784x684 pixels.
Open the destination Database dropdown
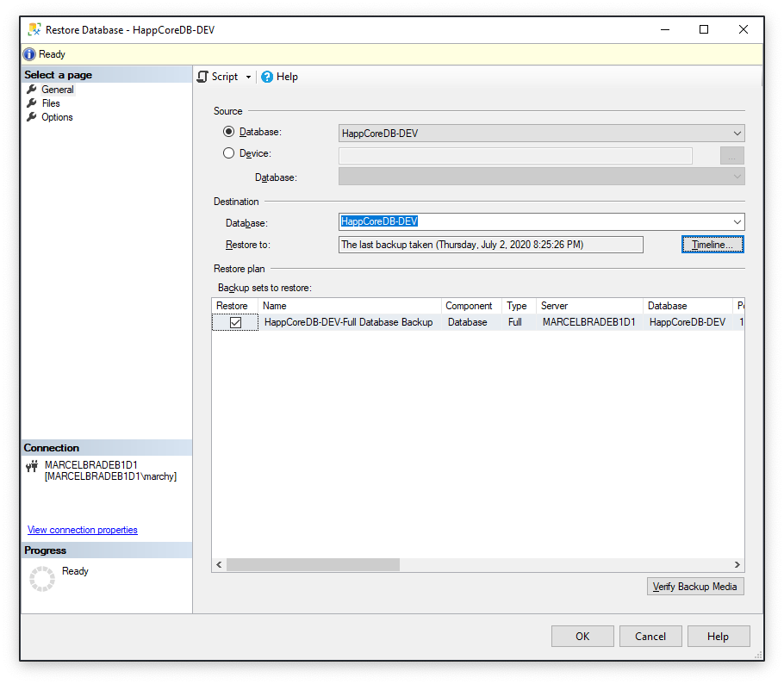[737, 221]
